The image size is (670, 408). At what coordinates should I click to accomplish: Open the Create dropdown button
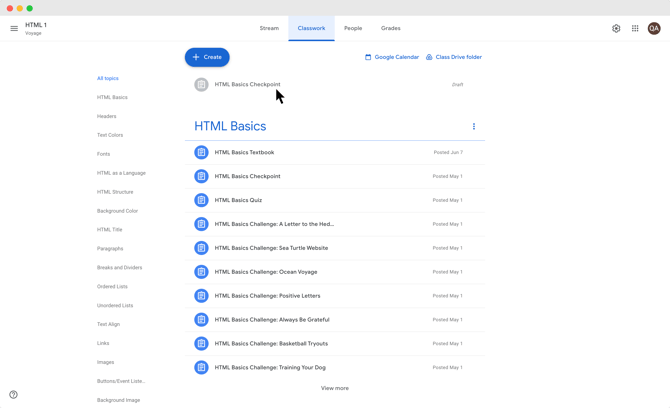pyautogui.click(x=207, y=57)
